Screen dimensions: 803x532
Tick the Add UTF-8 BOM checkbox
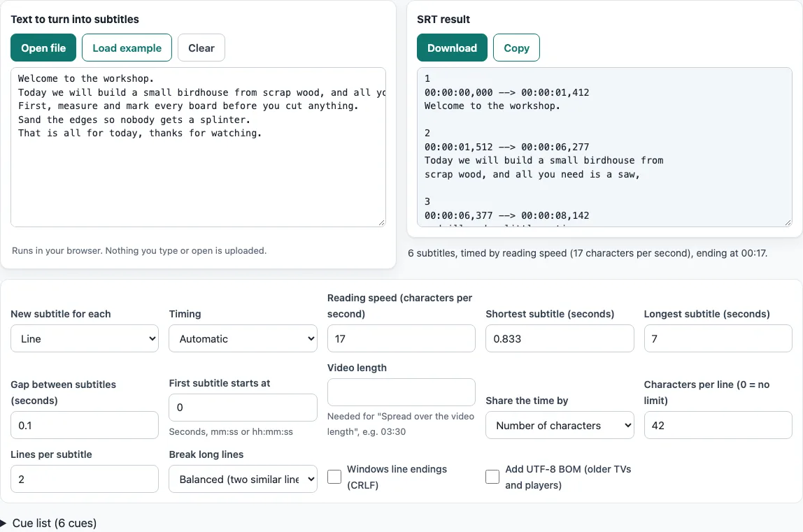[x=492, y=477]
